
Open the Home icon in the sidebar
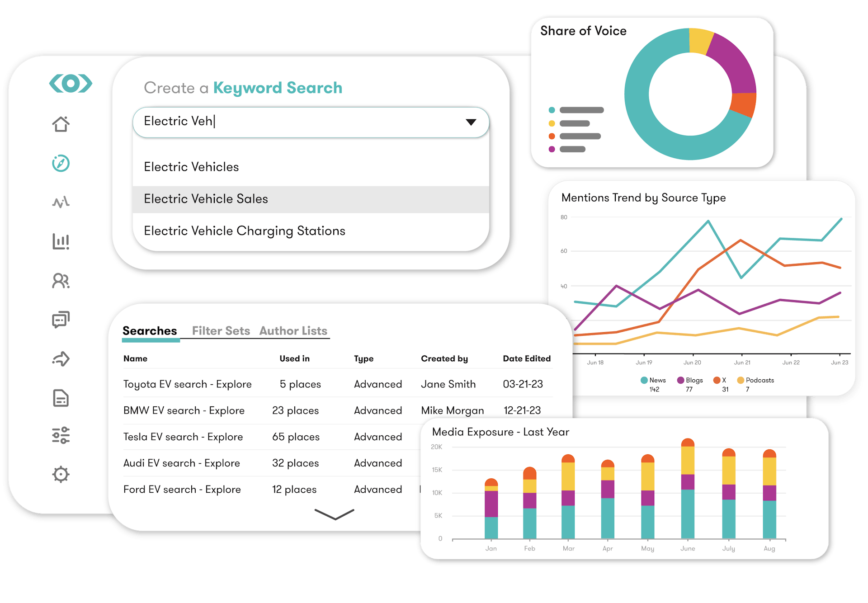click(61, 124)
